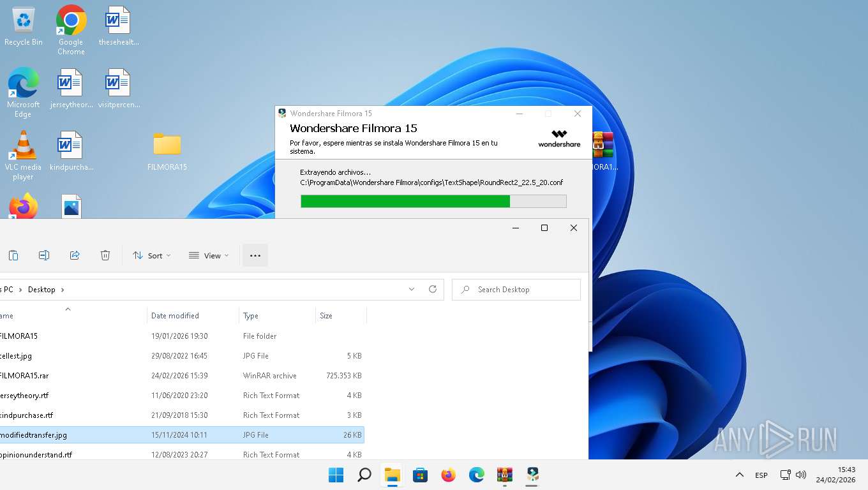Open taskbar Search
The height and width of the screenshot is (490, 868).
coord(364,475)
